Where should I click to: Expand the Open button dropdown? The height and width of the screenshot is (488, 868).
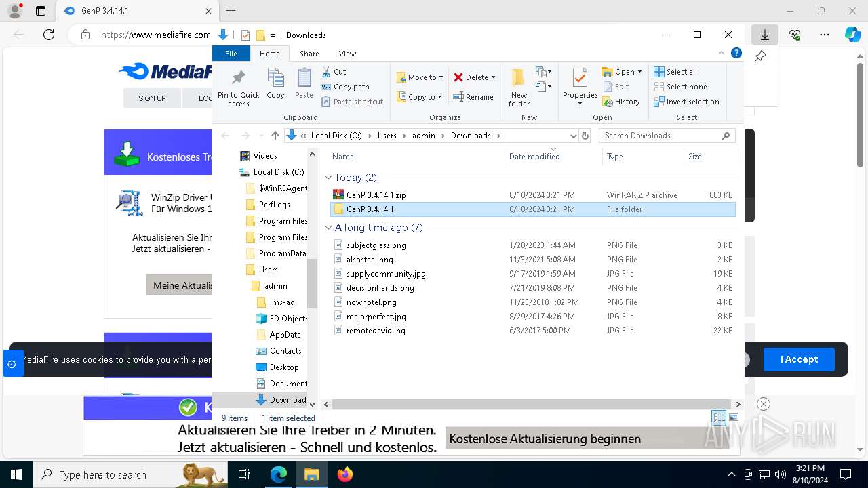coord(639,72)
